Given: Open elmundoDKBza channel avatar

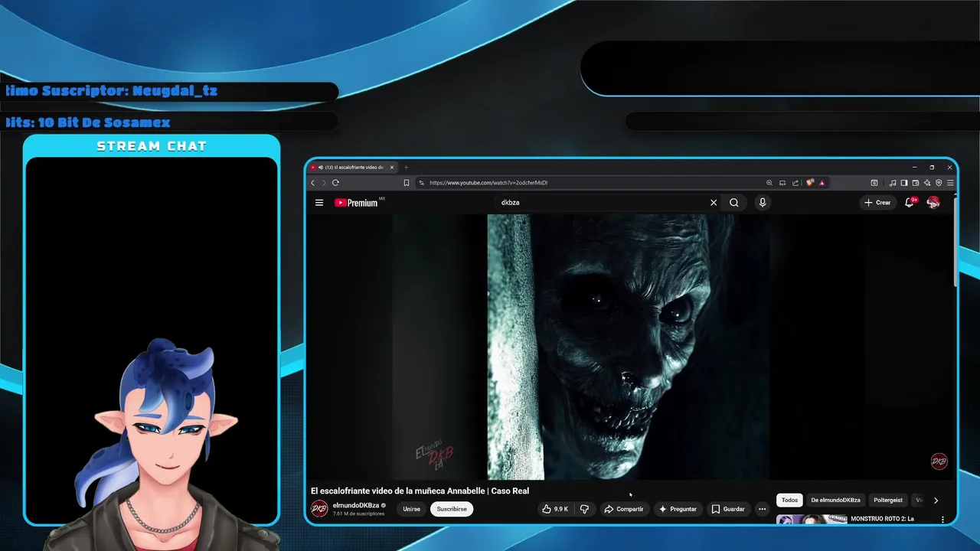Looking at the screenshot, I should (x=319, y=509).
